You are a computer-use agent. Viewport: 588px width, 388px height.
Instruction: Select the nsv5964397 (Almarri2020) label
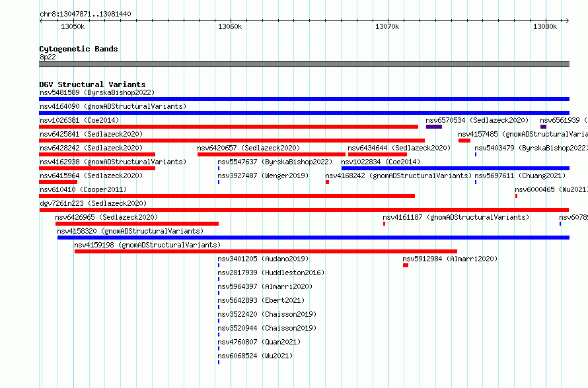[265, 286]
